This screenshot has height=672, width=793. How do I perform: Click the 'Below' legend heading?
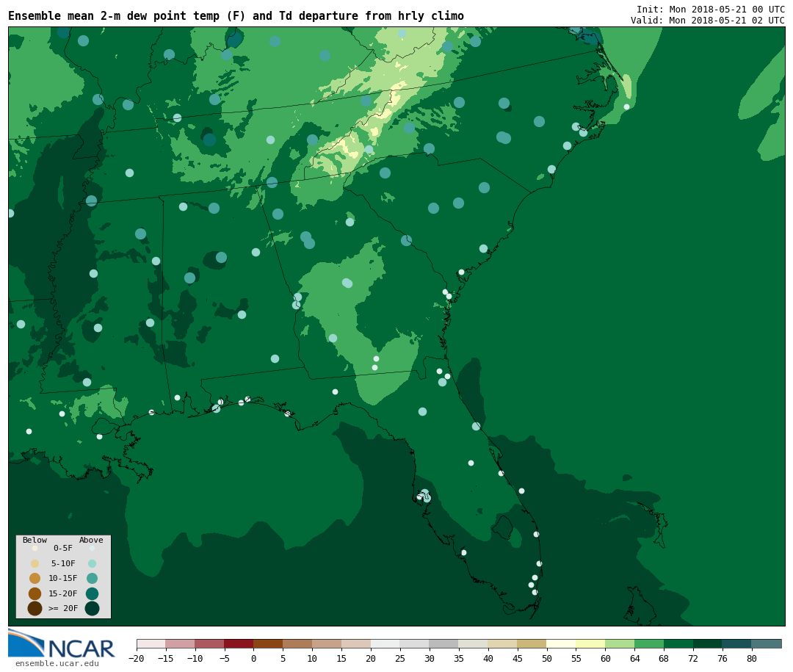pyautogui.click(x=35, y=540)
